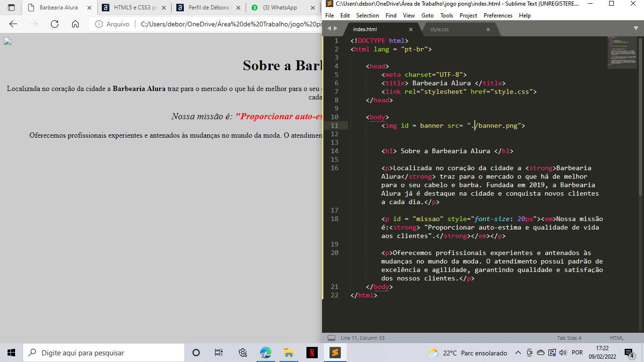This screenshot has width=644, height=362.
Task: Click unsaved dot on style.css tab
Action: 488,29
